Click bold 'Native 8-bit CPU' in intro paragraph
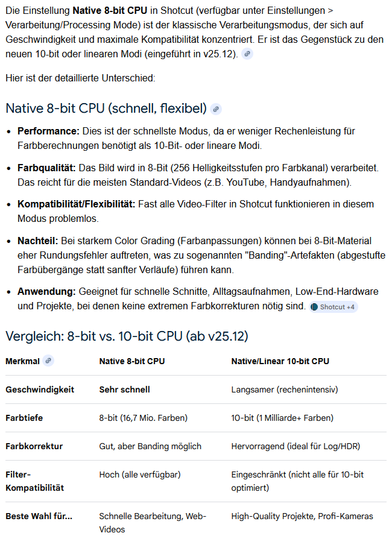This screenshot has width=392, height=539. (111, 11)
